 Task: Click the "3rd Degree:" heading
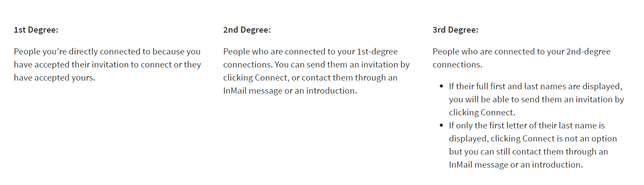tap(455, 30)
